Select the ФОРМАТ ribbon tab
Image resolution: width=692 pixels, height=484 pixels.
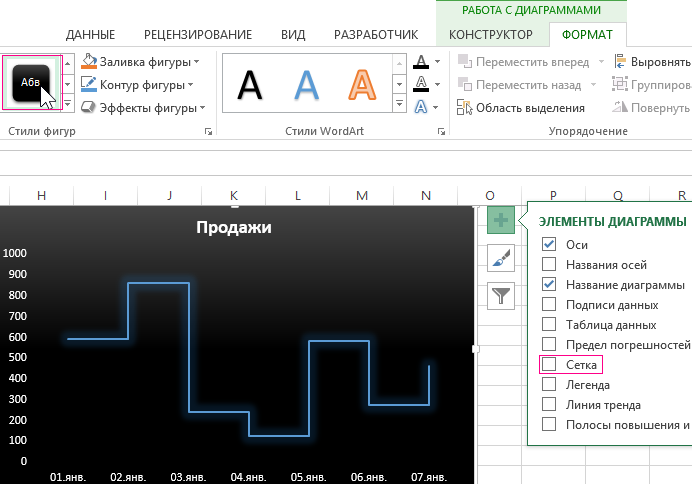[x=587, y=35]
